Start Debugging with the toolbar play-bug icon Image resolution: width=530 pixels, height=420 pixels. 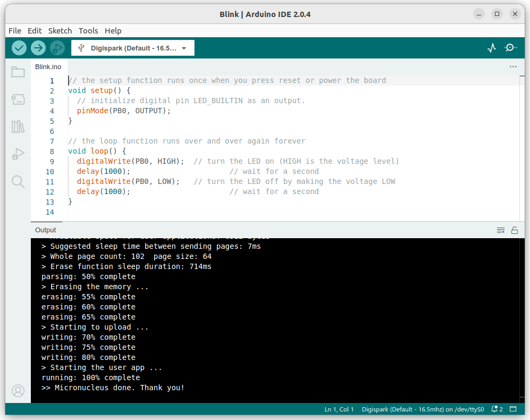57,48
